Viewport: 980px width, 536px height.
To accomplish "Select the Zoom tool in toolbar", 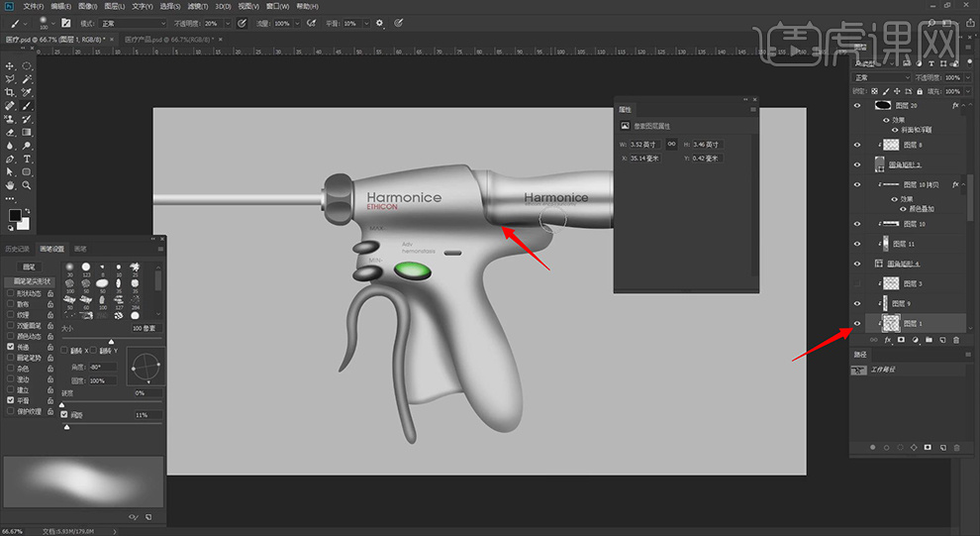I will (x=27, y=185).
